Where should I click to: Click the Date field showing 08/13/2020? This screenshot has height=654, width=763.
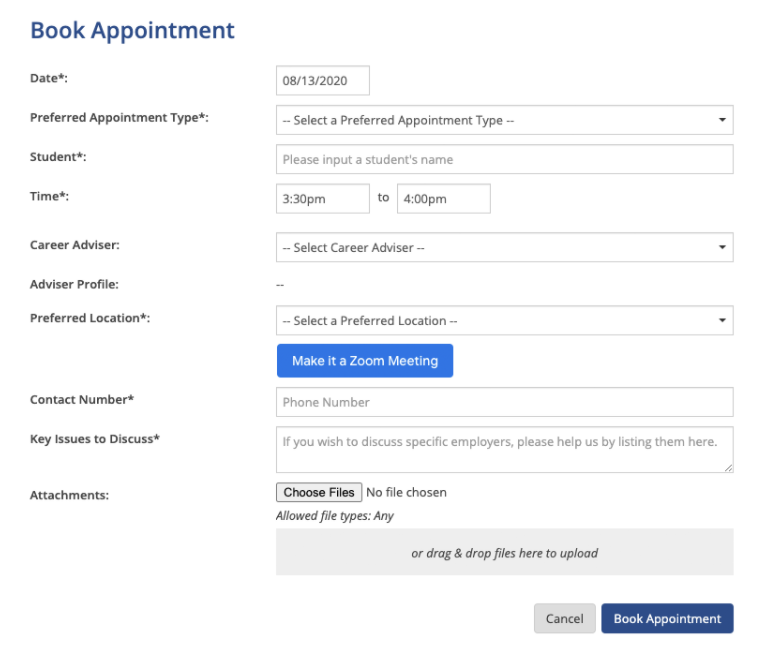322,81
